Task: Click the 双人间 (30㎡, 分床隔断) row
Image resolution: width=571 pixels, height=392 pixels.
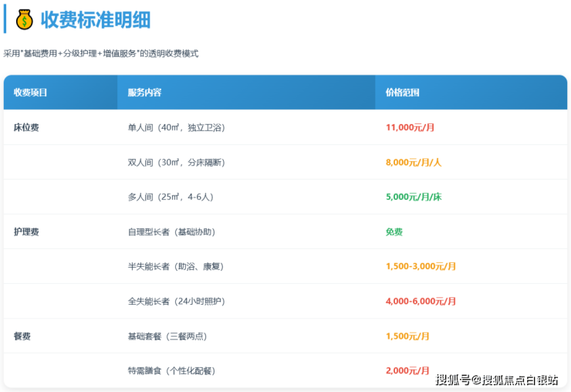Action: 176,163
